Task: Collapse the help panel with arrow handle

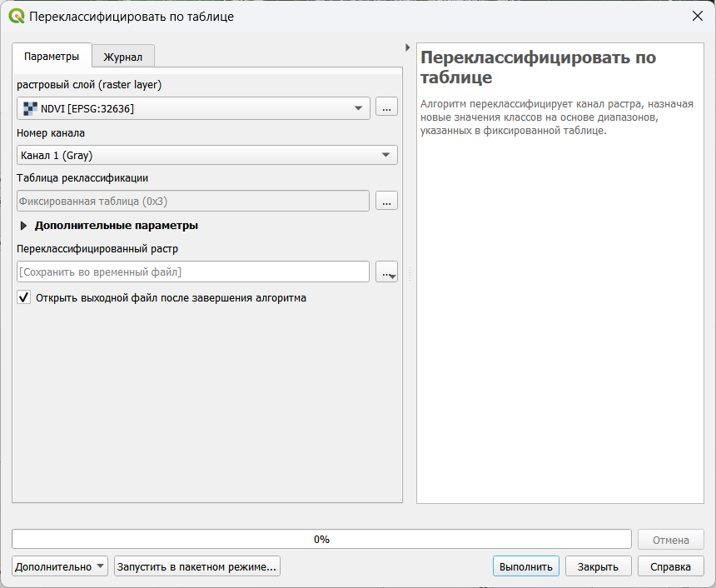Action: tap(407, 48)
